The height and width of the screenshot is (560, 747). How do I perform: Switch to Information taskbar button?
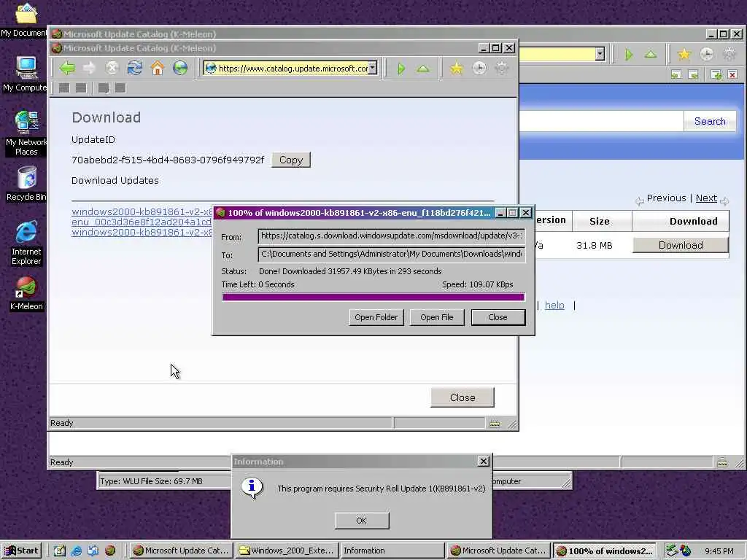[x=392, y=551]
